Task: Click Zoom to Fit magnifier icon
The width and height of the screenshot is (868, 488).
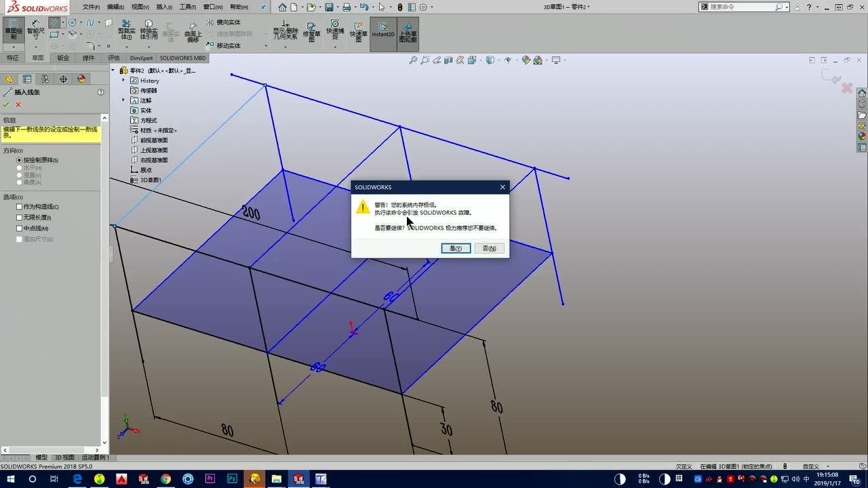Action: 413,60
